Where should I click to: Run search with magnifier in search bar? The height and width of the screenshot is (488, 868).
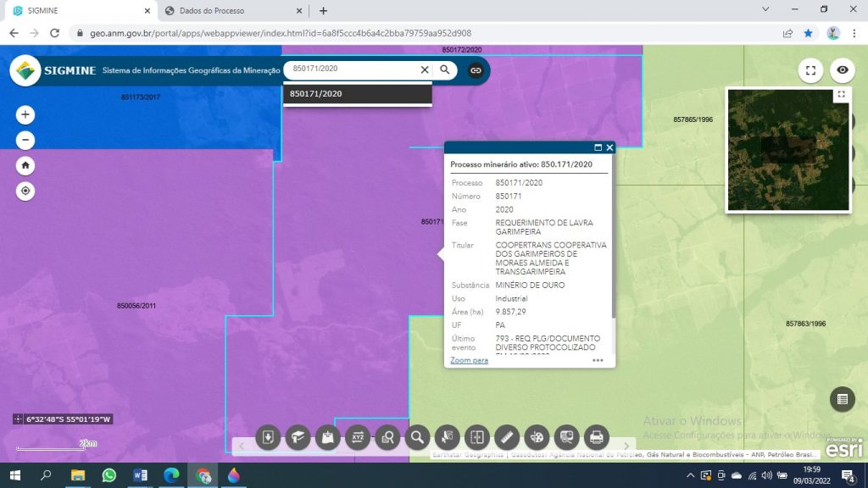click(x=444, y=69)
